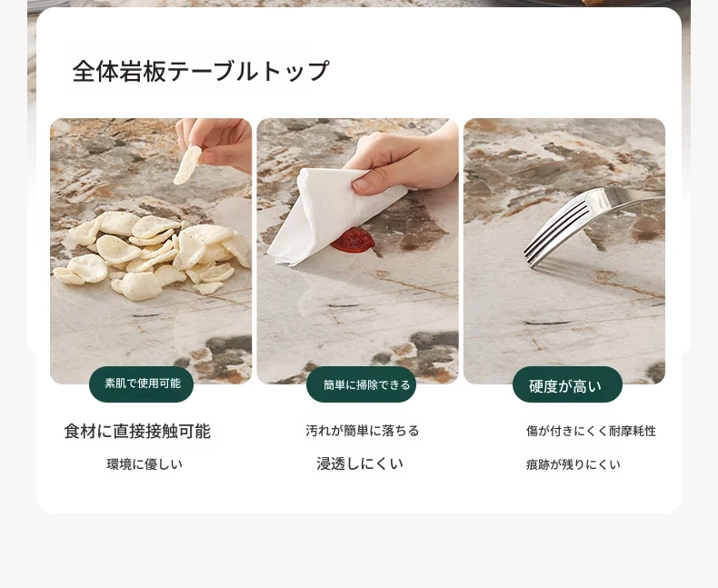The height and width of the screenshot is (588, 718).
Task: Click the 浸透しにくい text
Action: (x=360, y=463)
